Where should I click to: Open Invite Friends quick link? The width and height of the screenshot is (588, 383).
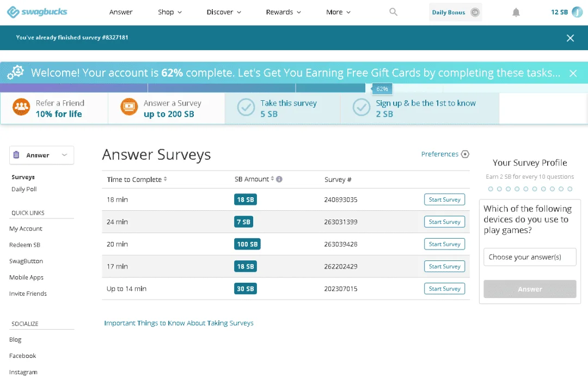click(28, 293)
